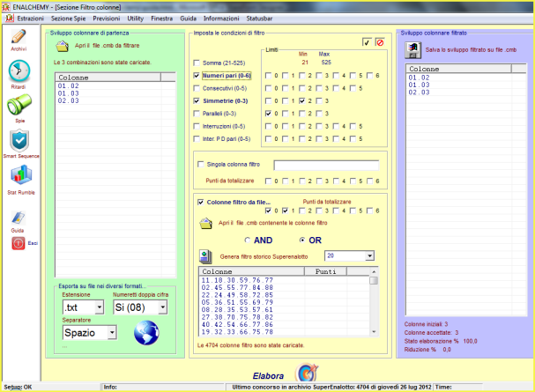The image size is (535, 392).
Task: Click 'Apri il file .cmb contenente' text
Action: pos(273,223)
